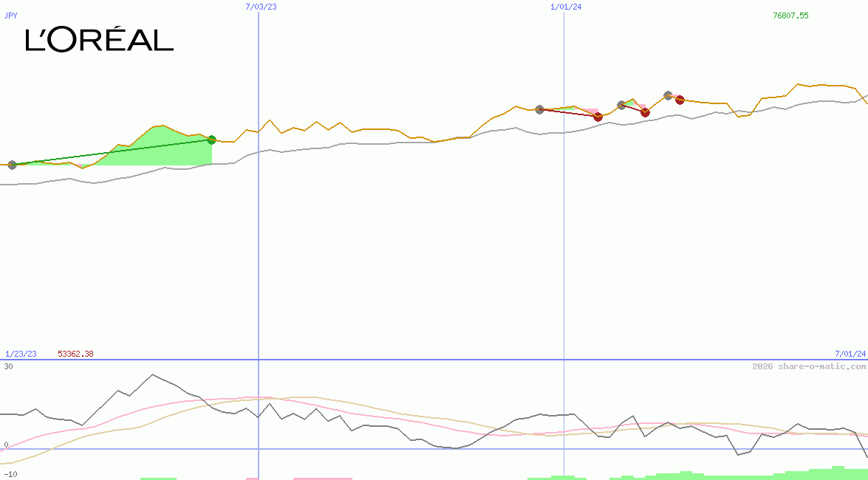The height and width of the screenshot is (480, 868).
Task: Click the green exit marker ending the green trendline
Action: tap(212, 140)
